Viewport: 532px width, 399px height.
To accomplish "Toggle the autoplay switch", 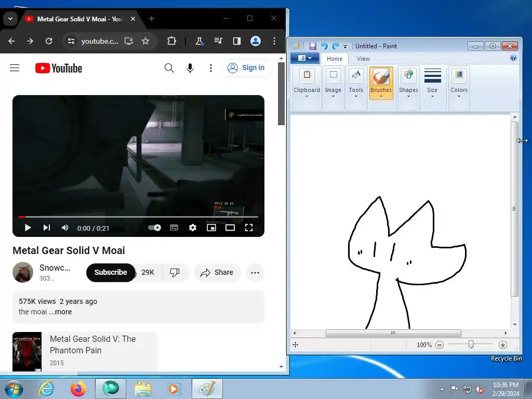I will [155, 228].
